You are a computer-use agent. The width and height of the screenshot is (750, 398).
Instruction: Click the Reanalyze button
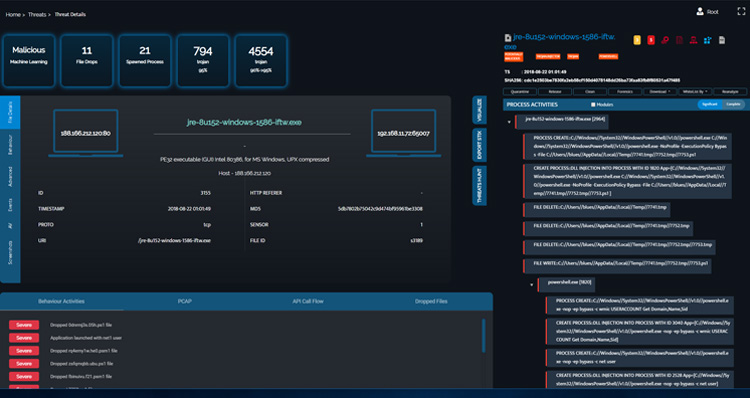[730, 91]
